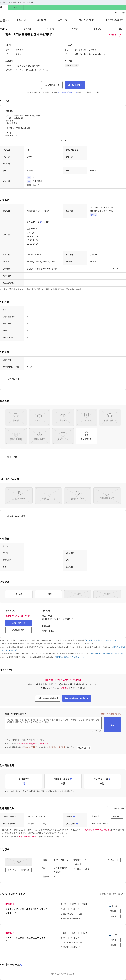
Task: Click the 인증기관 info icon
Action: coord(74,816)
